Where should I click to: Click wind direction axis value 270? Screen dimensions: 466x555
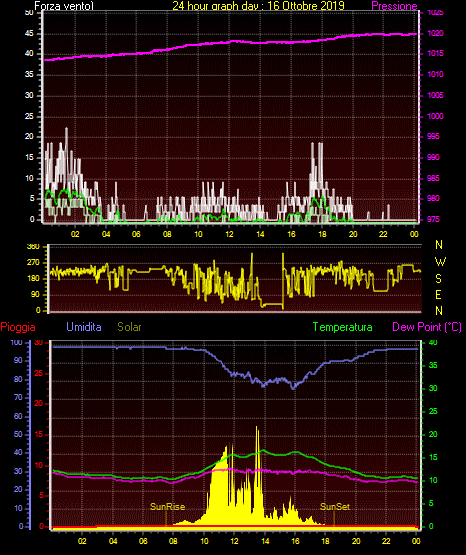[34, 263]
